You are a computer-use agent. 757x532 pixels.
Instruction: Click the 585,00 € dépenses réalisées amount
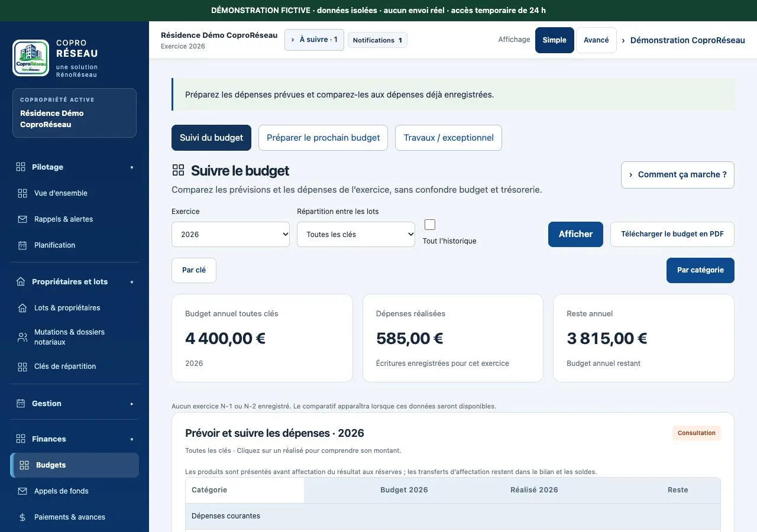[x=410, y=339]
